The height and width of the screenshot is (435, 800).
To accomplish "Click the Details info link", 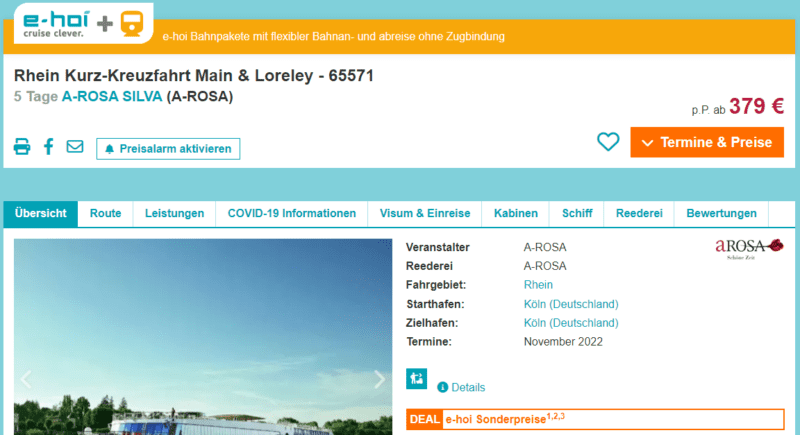I will pyautogui.click(x=467, y=387).
